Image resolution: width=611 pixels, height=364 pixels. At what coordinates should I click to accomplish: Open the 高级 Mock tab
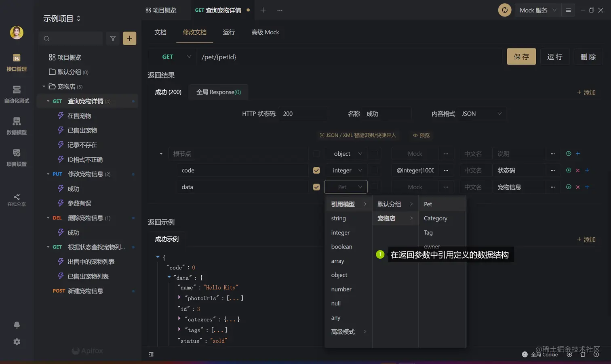click(x=265, y=32)
